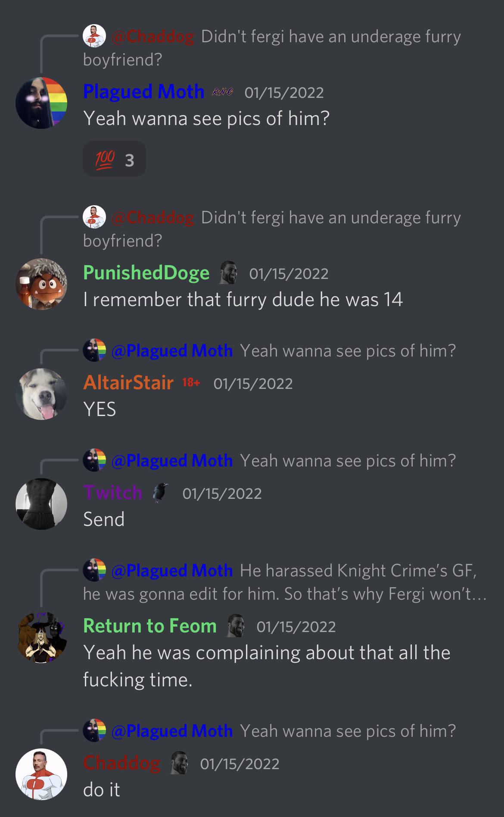Open Twitch's grayscale torso avatar
504x817 pixels.
pyautogui.click(x=41, y=504)
